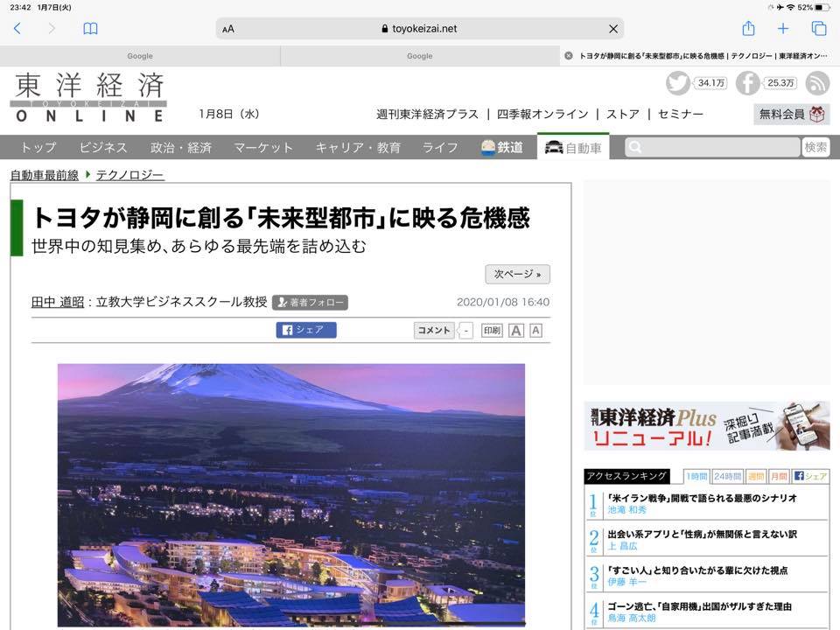840x630 pixels.
Task: Select the キャリア・教育 navigation item
Action: click(358, 147)
